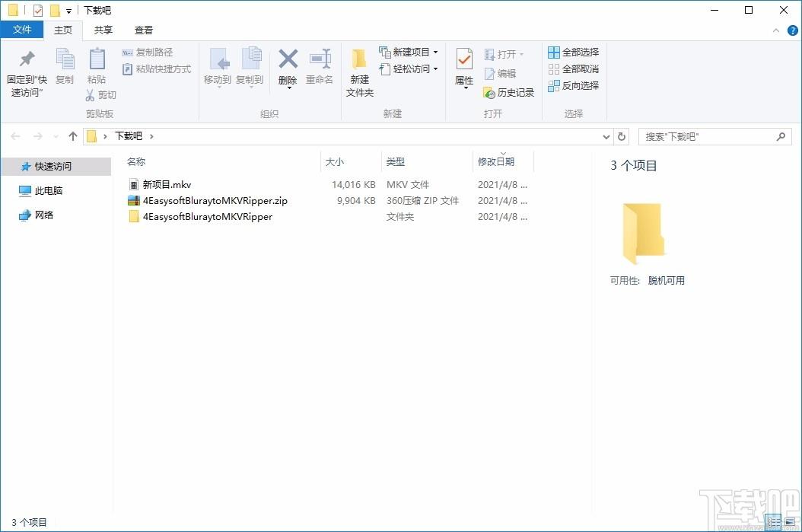This screenshot has height=532, width=802.
Task: Open the History command
Action: point(508,93)
